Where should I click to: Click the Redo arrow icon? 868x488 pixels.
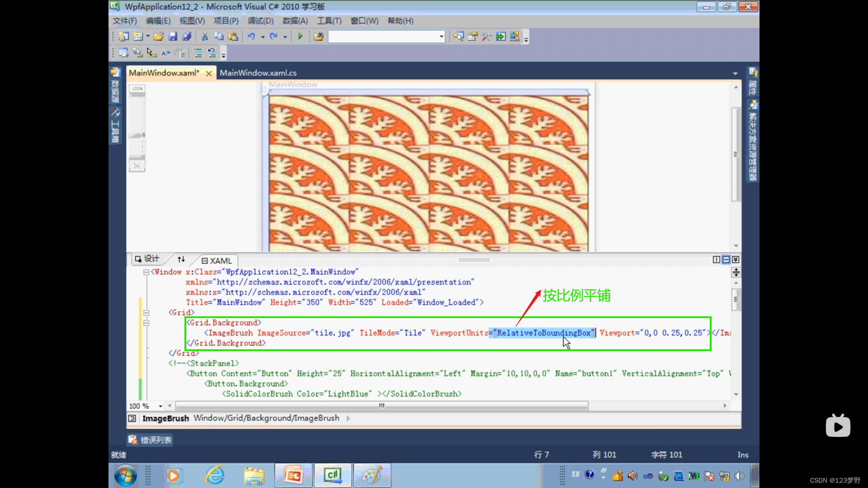[274, 37]
